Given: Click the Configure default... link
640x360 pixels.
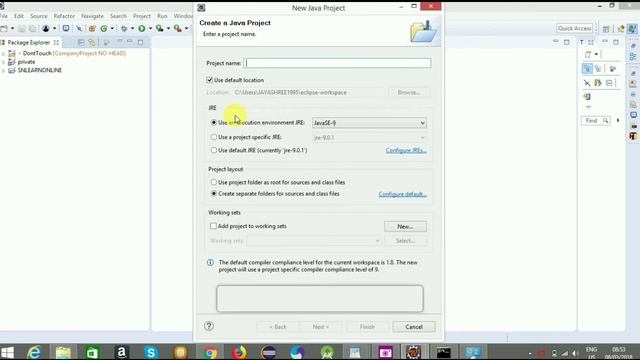Looking at the screenshot, I should [402, 194].
